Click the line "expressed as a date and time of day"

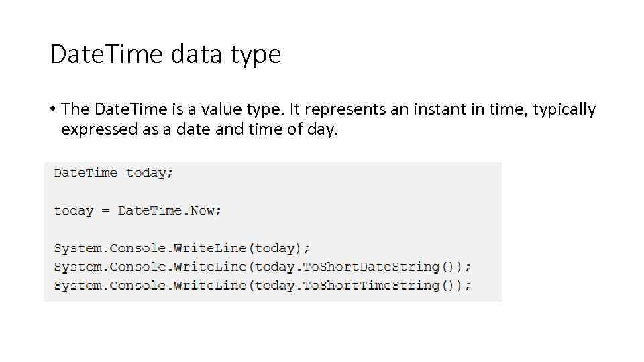[x=200, y=129]
